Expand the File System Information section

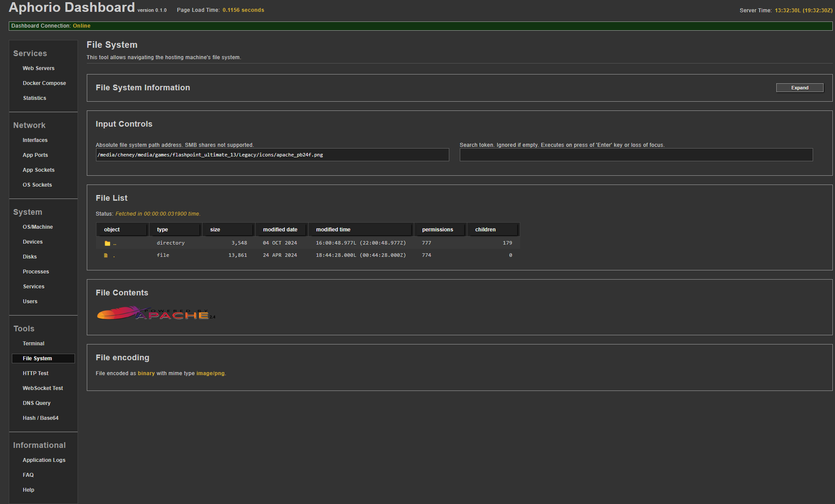click(799, 88)
